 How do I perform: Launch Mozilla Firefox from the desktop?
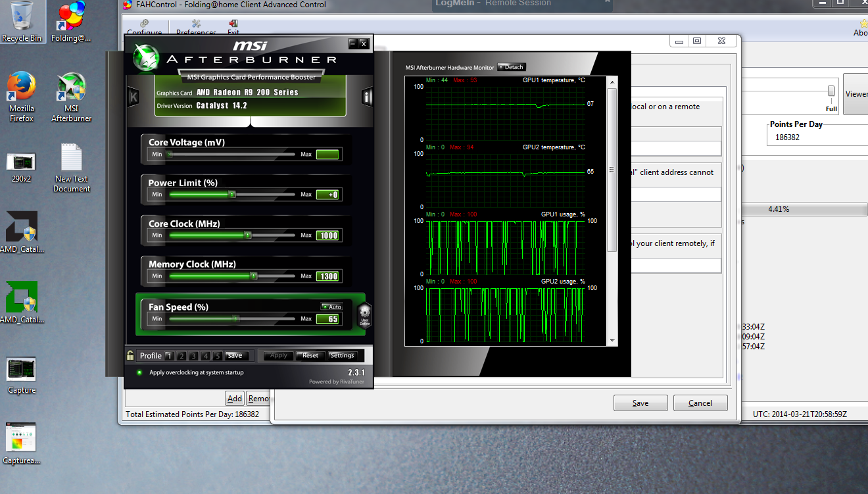coord(22,97)
